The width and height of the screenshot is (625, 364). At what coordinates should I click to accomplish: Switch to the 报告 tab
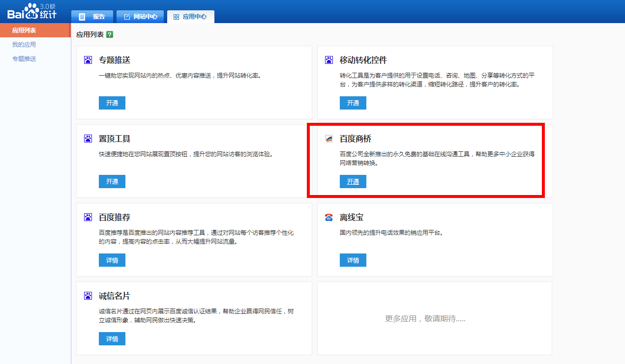[92, 16]
